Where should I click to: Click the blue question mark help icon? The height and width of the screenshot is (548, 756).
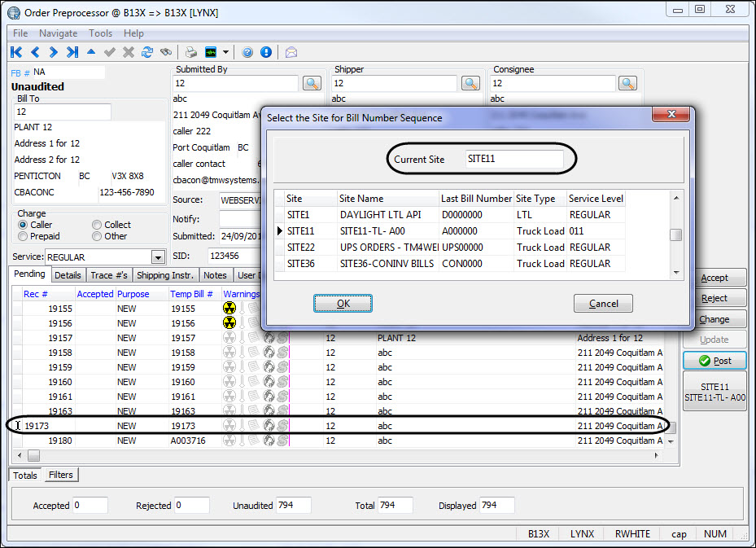pyautogui.click(x=247, y=52)
